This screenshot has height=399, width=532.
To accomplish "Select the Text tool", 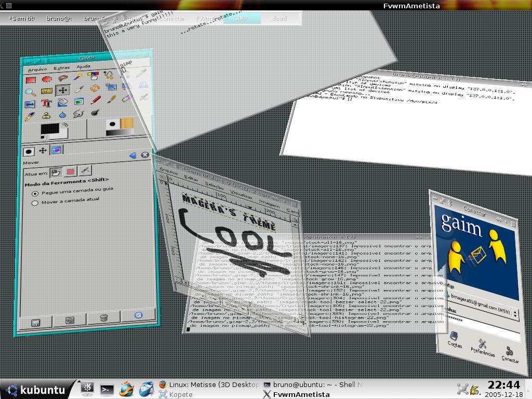I will pyautogui.click(x=46, y=103).
